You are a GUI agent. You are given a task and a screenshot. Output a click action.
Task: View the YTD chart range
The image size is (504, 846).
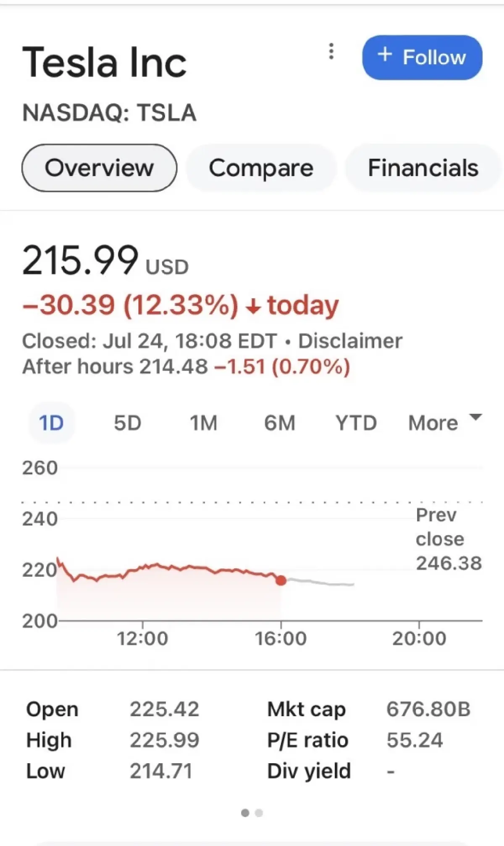356,423
